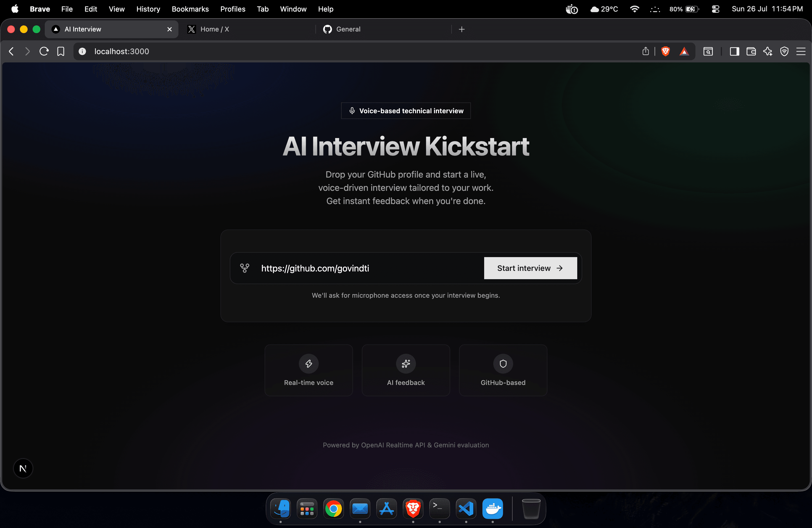The image size is (812, 528).
Task: View site information icon in address bar
Action: tap(82, 52)
